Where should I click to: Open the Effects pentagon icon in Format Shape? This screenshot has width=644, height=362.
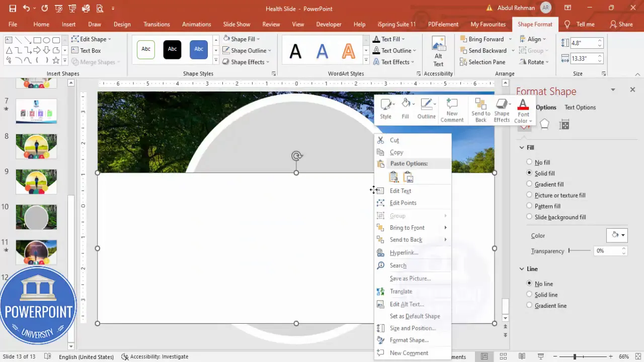pos(544,125)
